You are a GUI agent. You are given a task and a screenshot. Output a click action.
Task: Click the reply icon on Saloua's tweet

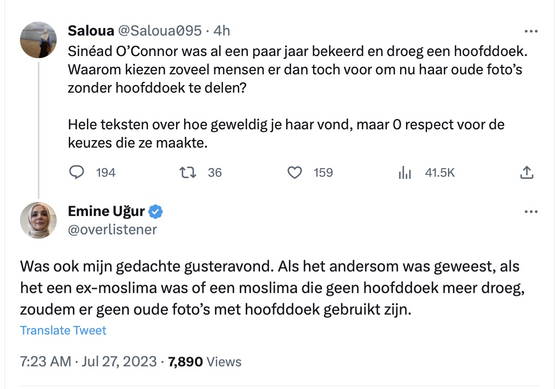click(76, 172)
